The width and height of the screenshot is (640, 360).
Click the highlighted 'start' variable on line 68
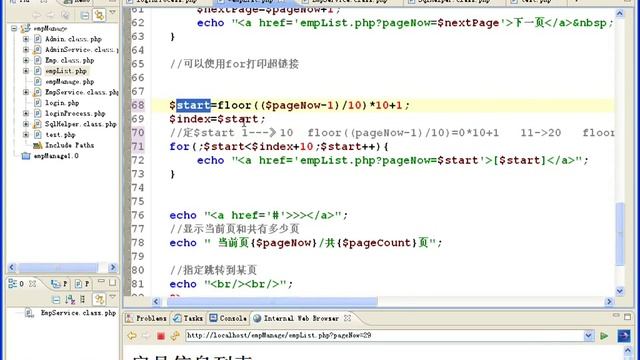193,105
